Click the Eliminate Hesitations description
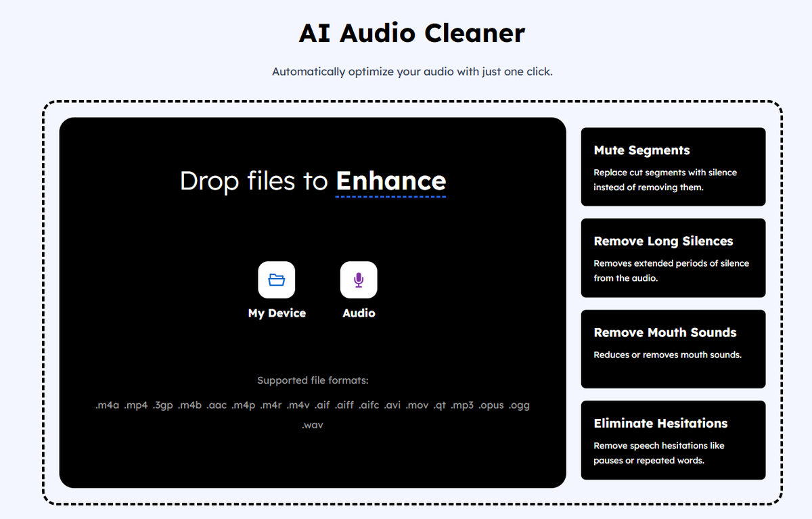812x519 pixels. 660,453
